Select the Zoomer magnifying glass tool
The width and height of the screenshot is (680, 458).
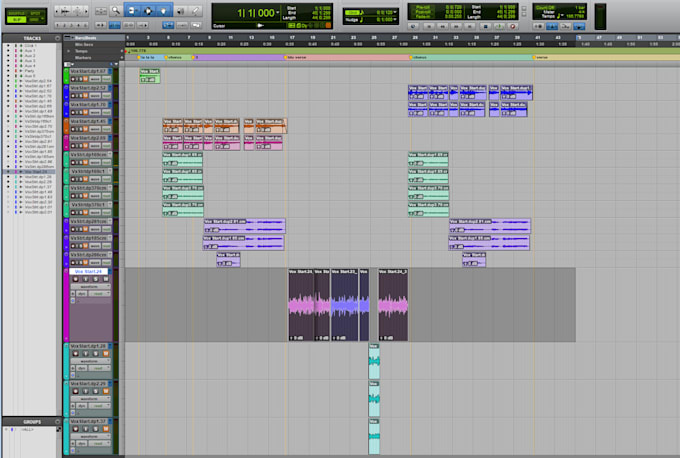coord(116,10)
